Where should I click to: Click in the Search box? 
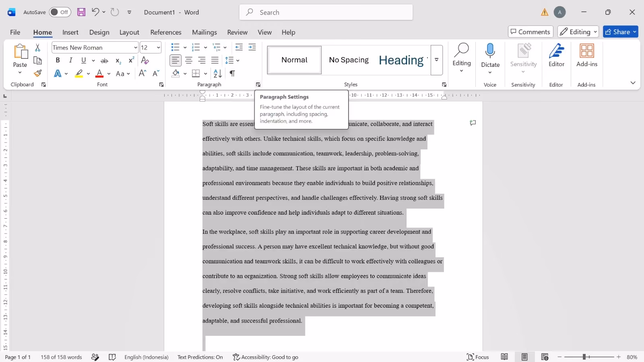pyautogui.click(x=326, y=12)
